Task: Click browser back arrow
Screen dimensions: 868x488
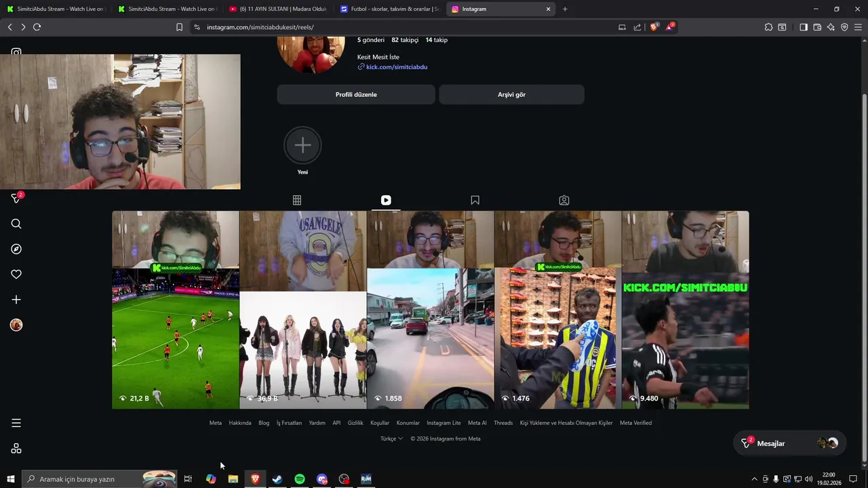Action: [9, 27]
